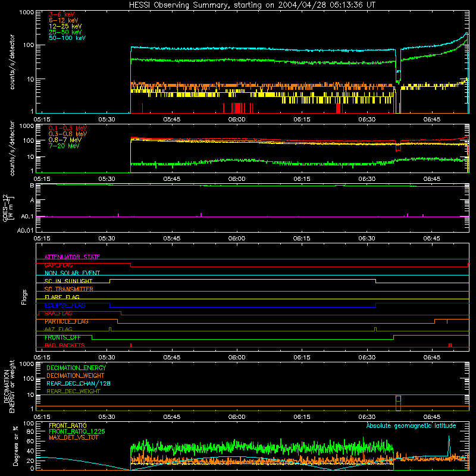Select the MAX_DET_VS_TOT legend label
This screenshot has width=476, height=476.
73,437
